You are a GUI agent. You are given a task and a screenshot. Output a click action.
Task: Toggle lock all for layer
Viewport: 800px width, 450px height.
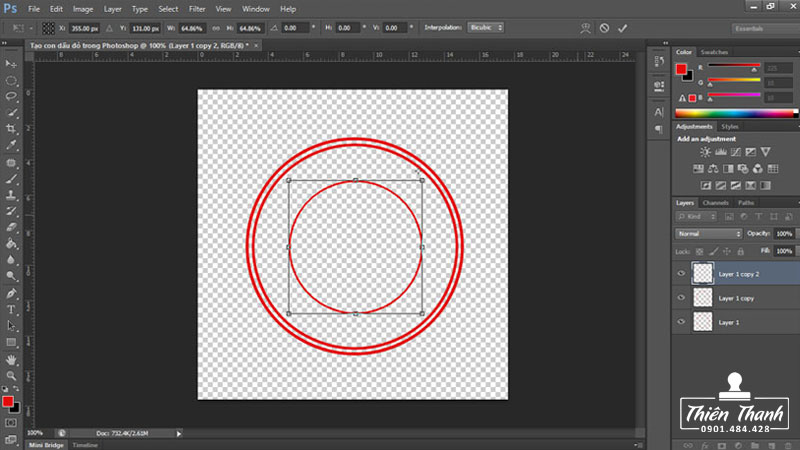740,252
